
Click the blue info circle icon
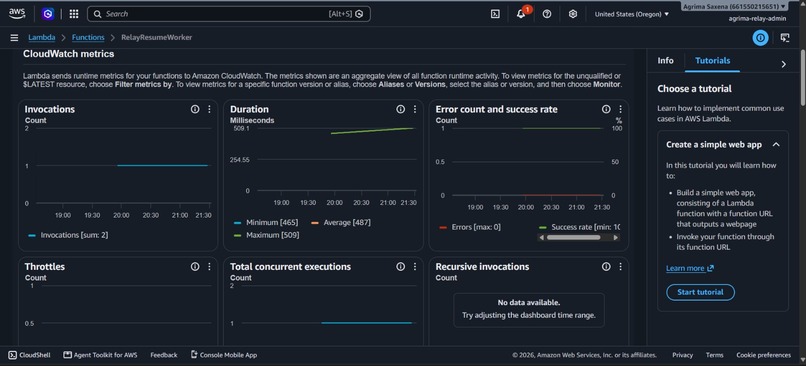coord(760,38)
